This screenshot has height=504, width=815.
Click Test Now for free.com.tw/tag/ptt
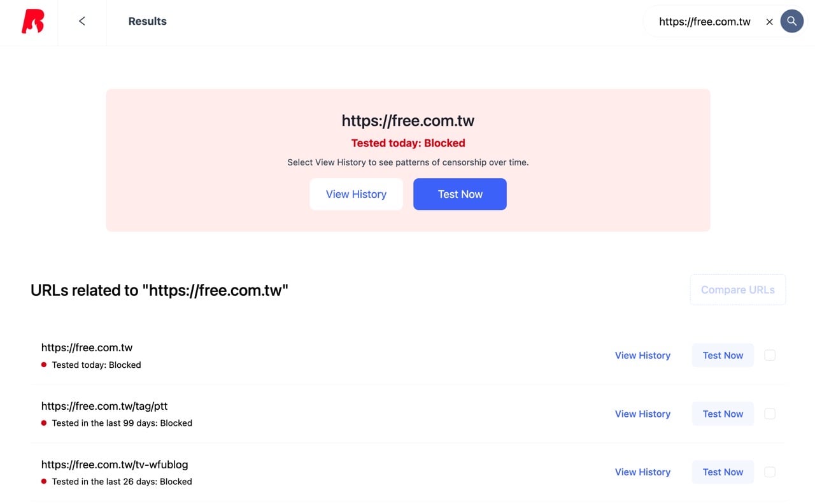click(x=723, y=414)
